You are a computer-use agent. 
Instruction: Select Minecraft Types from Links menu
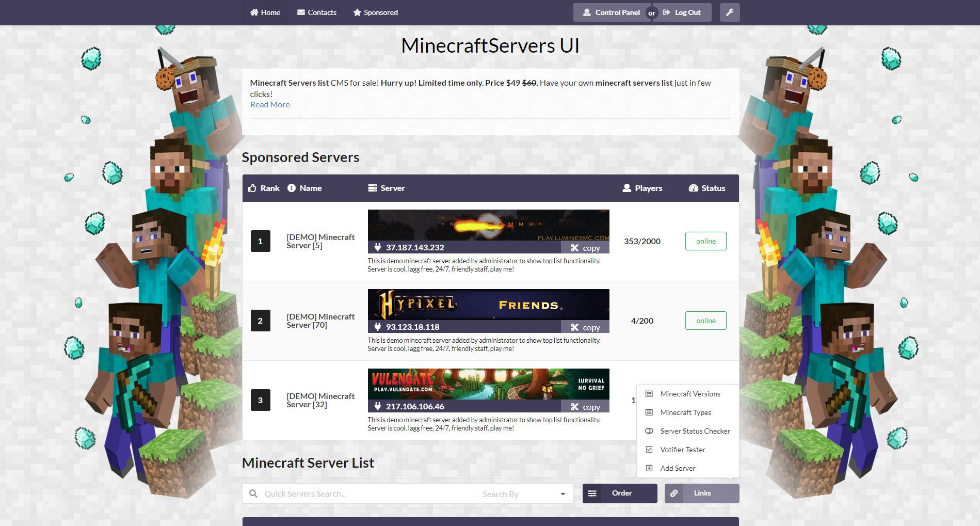(687, 412)
